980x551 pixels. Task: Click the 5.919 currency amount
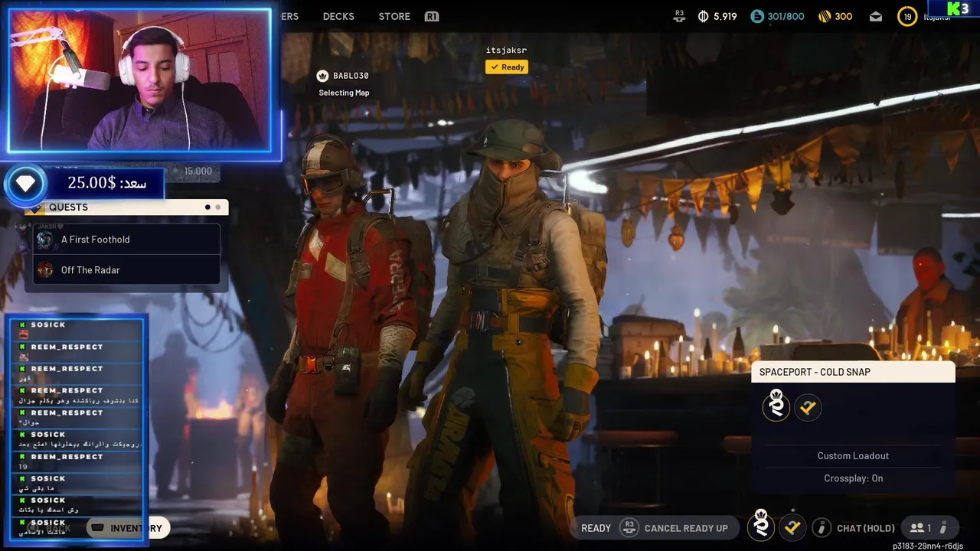(724, 16)
